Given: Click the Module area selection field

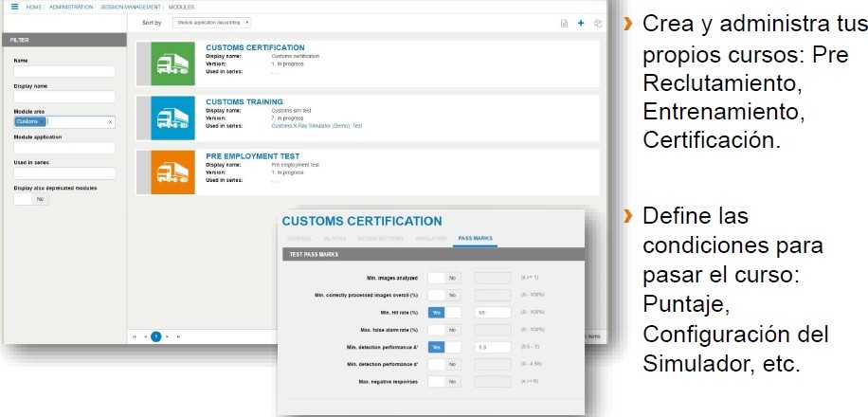Looking at the screenshot, I should [x=64, y=122].
